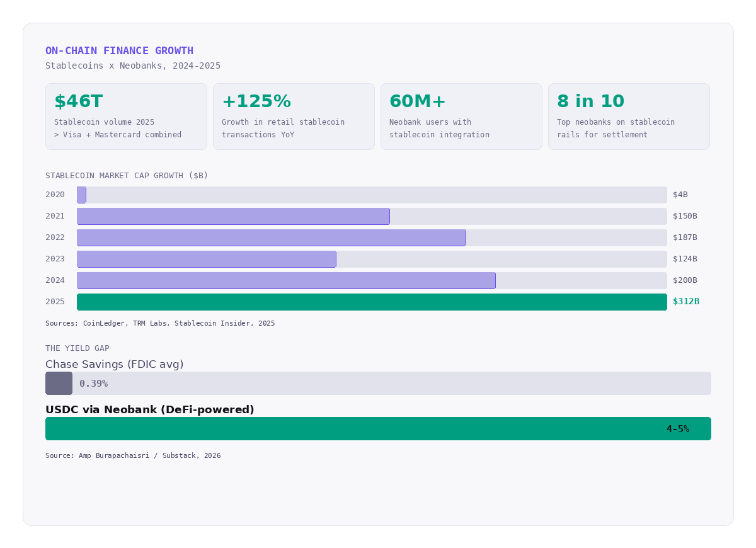
Task: Click the purple 2023 bar fill
Action: coord(207,259)
